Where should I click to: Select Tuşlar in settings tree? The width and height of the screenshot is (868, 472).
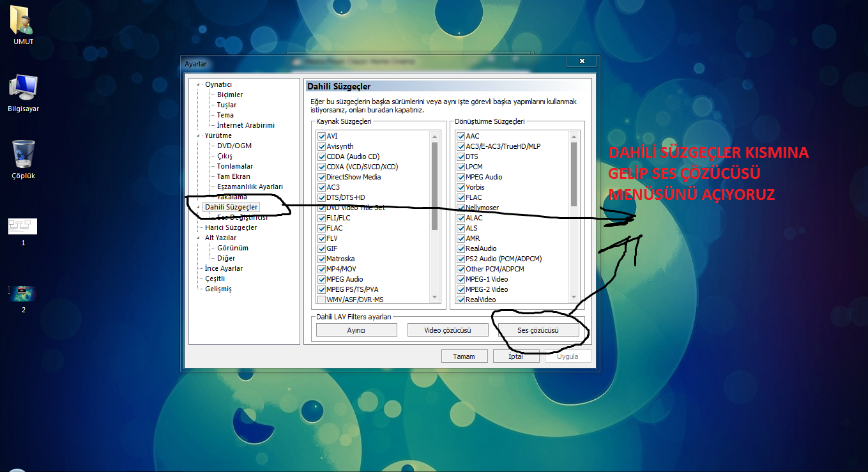pos(227,105)
